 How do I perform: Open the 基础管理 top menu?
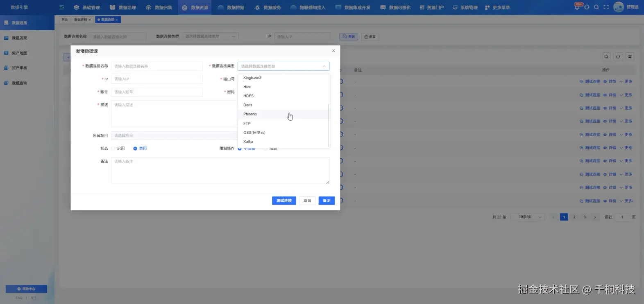click(x=87, y=7)
